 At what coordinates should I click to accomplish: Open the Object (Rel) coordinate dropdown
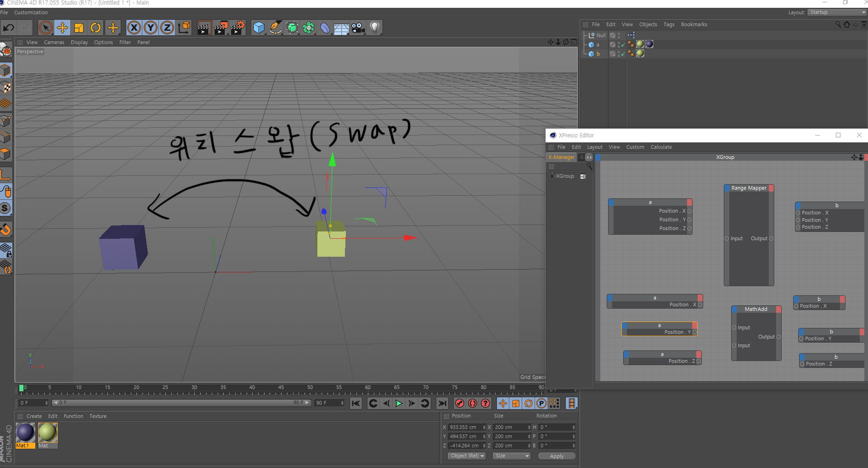point(467,456)
